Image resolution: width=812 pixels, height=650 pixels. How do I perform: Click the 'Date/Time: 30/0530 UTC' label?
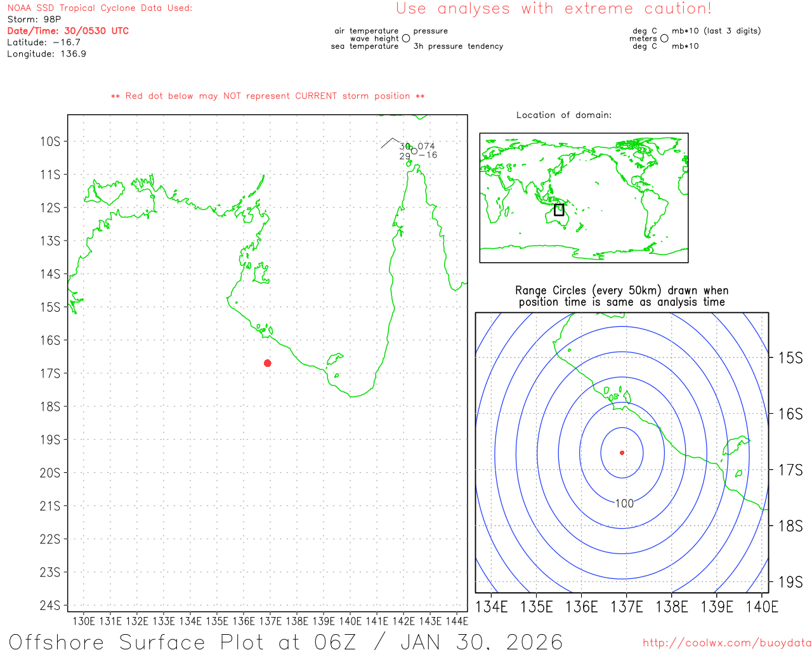68,31
